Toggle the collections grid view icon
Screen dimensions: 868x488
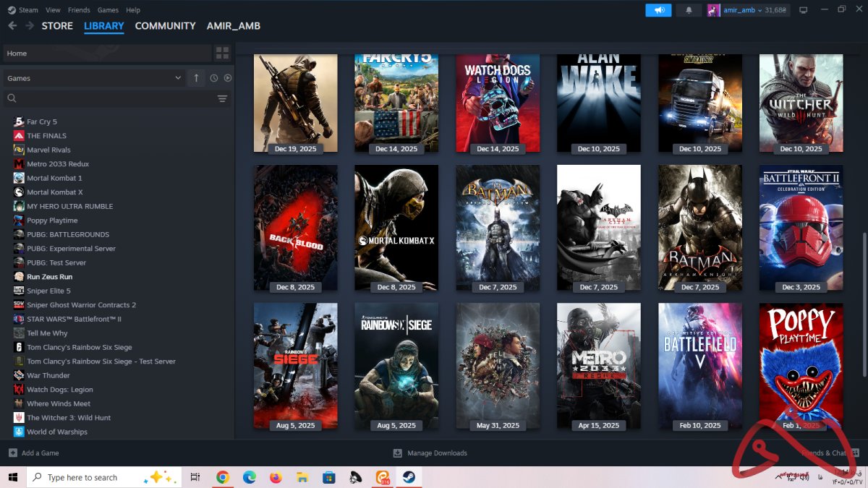coord(222,53)
